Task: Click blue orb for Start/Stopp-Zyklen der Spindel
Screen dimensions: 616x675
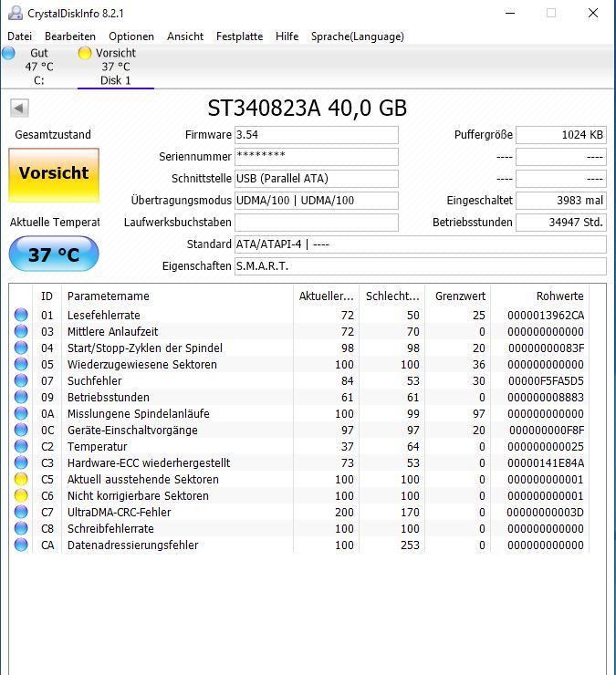Action: click(x=21, y=348)
